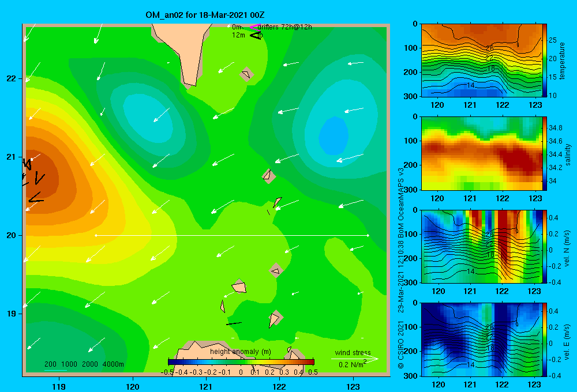Screen dimensions: 577x392
Task: Select the 'salinity' axis label
Action: click(x=568, y=154)
